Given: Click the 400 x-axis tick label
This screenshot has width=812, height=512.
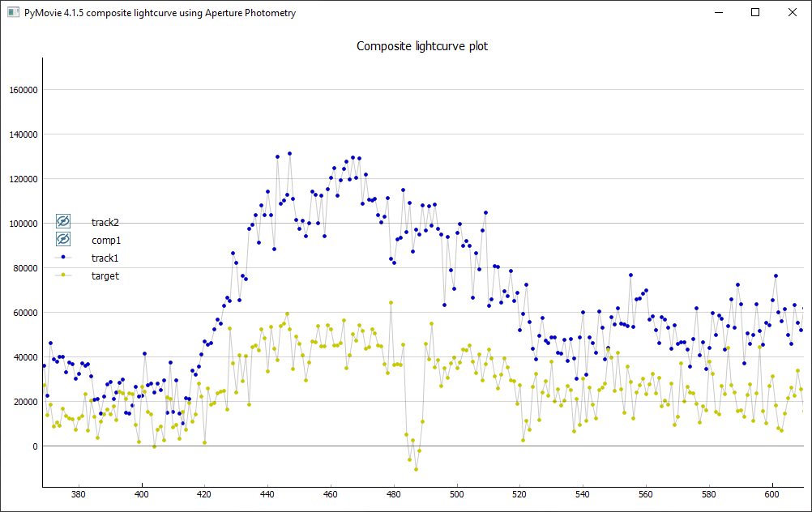Looking at the screenshot, I should [142, 493].
